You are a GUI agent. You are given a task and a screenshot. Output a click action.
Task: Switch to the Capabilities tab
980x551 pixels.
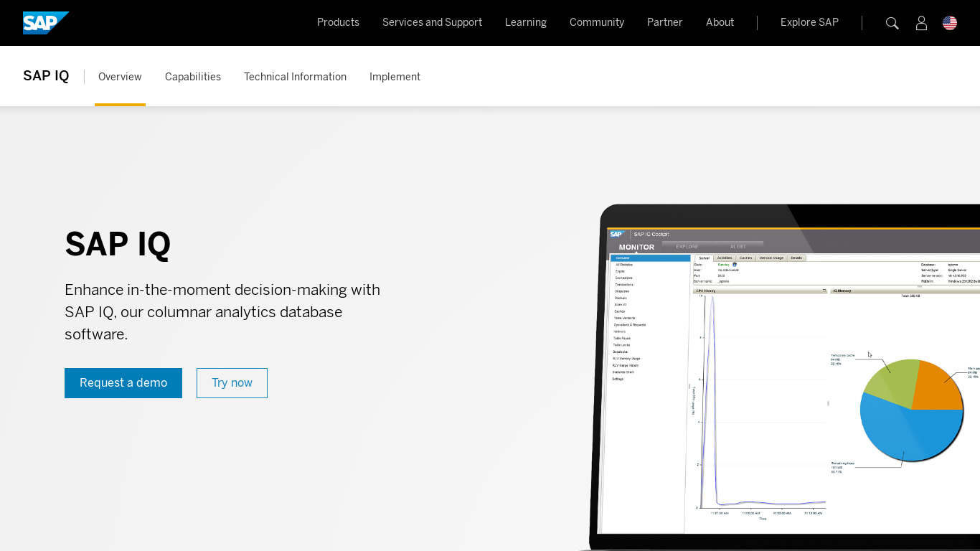[x=193, y=77]
